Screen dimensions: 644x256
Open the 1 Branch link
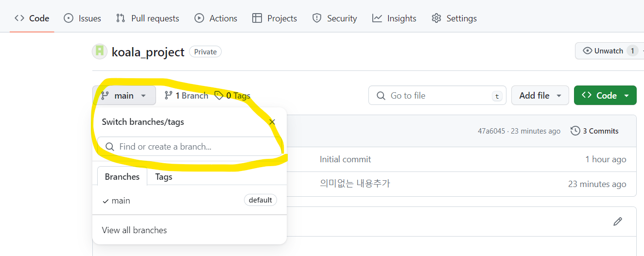[x=186, y=96]
